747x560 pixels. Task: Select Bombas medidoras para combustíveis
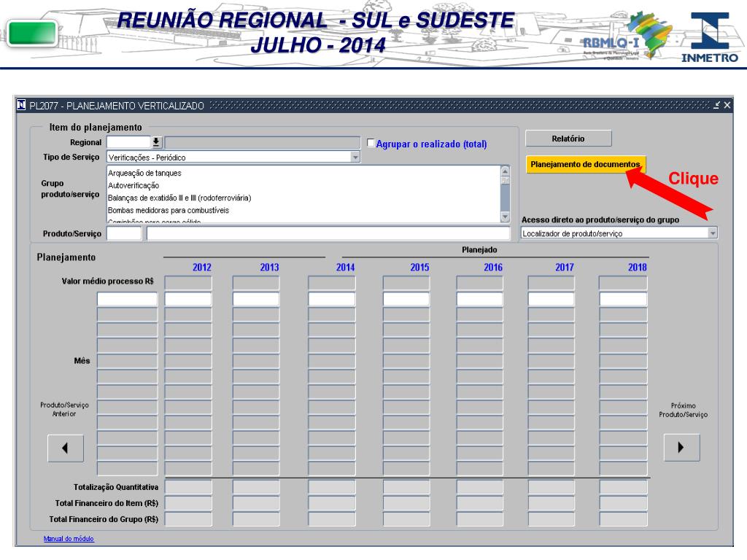169,210
